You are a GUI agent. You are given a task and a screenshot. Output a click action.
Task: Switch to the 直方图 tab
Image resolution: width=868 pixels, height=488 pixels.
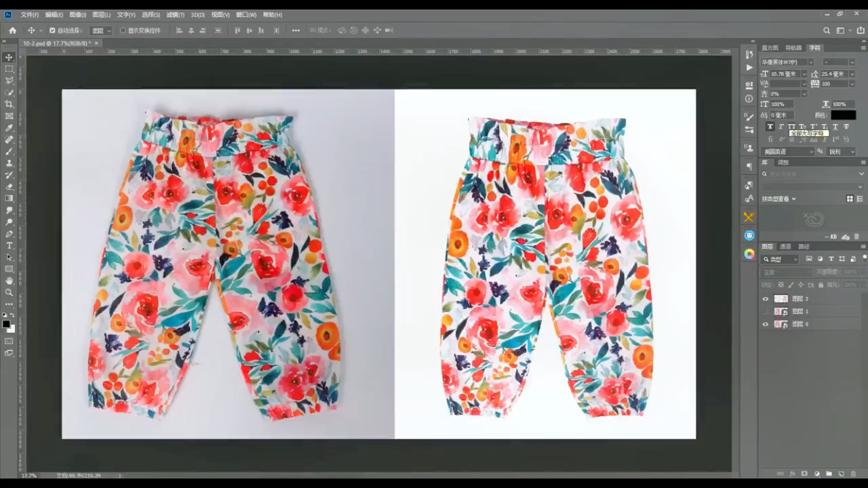click(x=770, y=47)
